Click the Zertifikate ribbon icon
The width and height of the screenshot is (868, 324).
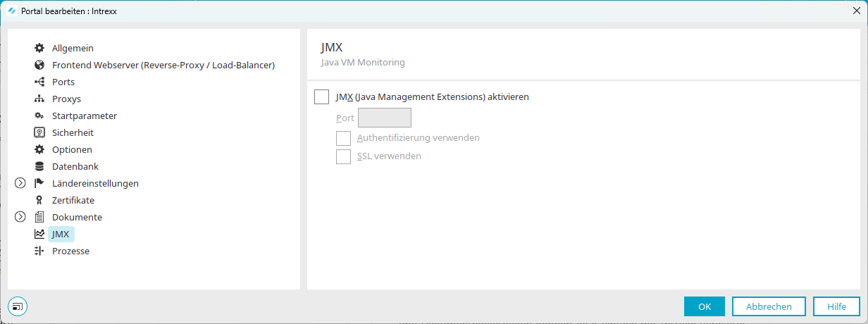pos(39,200)
